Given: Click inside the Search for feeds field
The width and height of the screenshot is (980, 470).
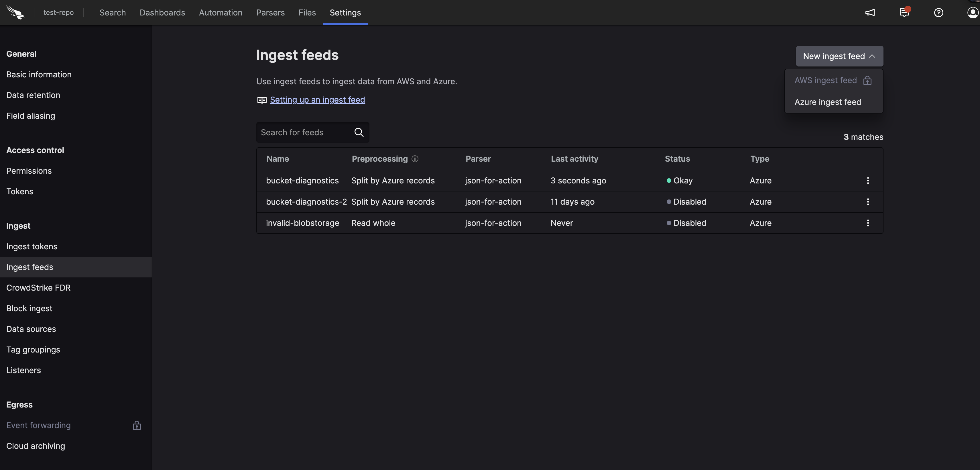Looking at the screenshot, I should (x=300, y=132).
